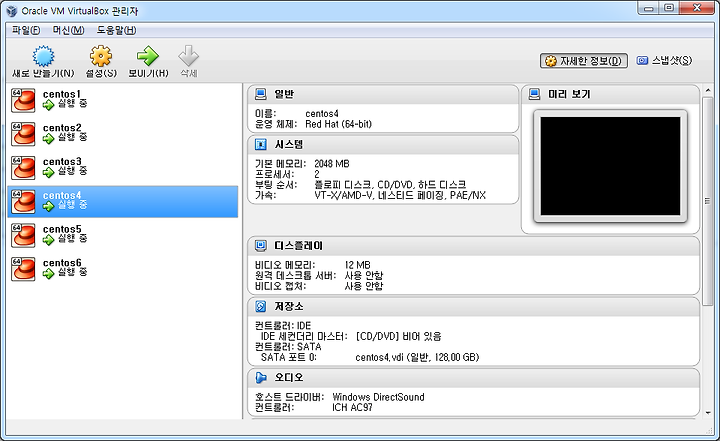
Task: Select the highlighted centos4 machine
Action: 123,202
